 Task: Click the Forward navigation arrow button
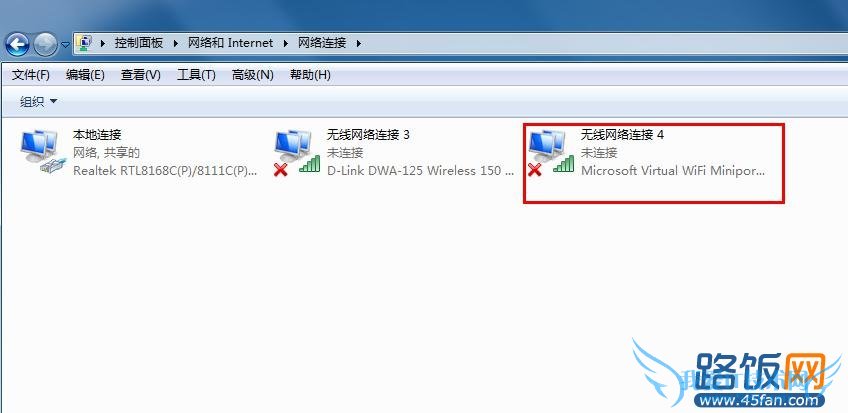click(x=45, y=44)
